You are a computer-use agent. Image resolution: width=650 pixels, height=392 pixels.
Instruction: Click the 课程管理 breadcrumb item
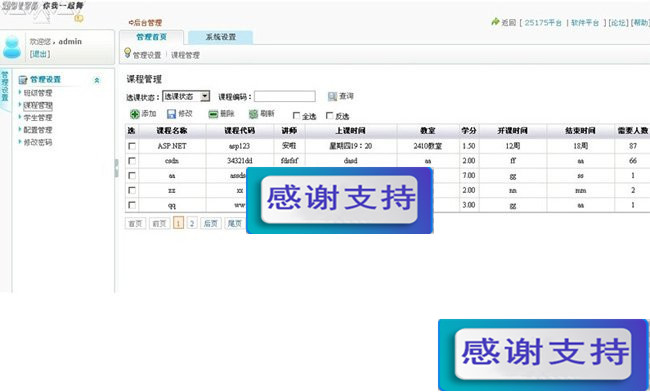[185, 55]
